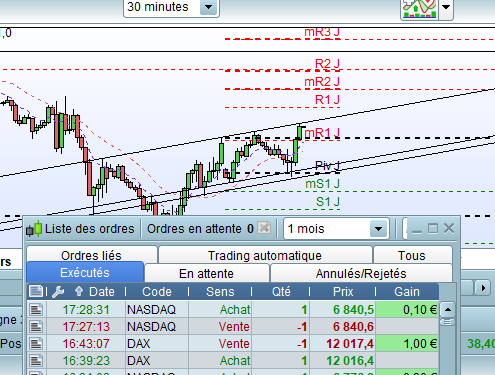Click the mR2 J label on the chart
This screenshot has width=495, height=375.
click(322, 81)
